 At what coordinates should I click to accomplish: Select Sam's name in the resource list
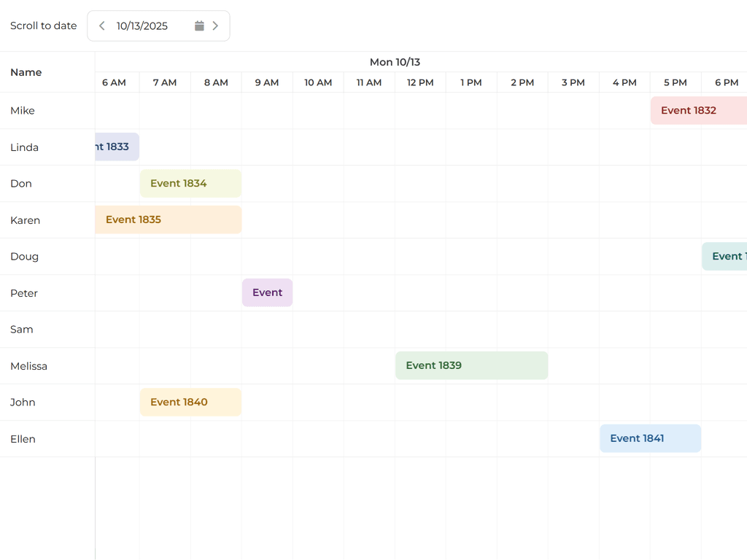[21, 329]
